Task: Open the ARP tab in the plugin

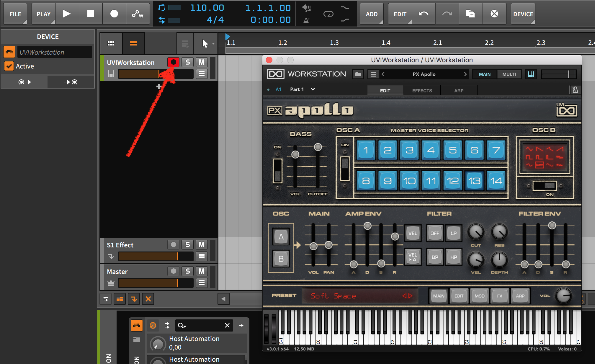Action: click(x=459, y=91)
